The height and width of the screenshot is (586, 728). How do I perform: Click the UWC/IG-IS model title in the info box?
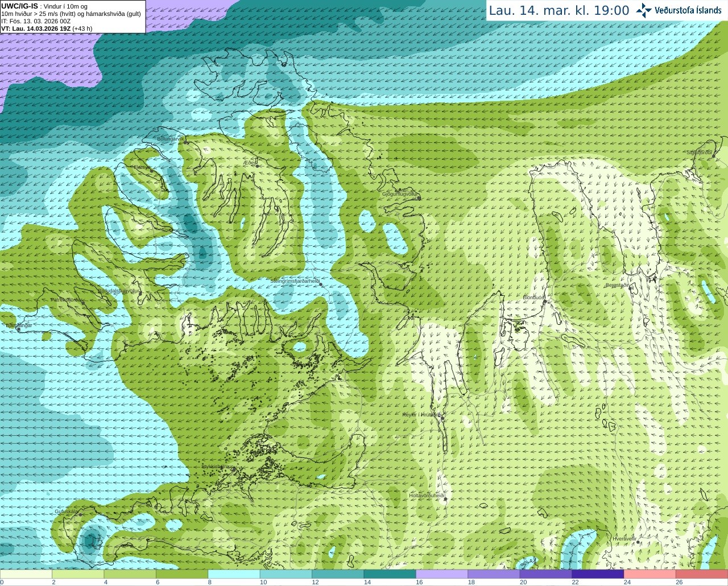click(19, 6)
